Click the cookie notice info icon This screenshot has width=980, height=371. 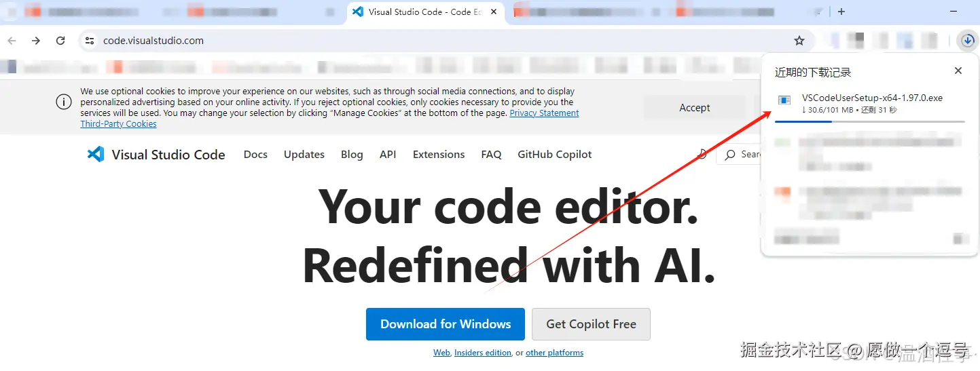tap(63, 102)
